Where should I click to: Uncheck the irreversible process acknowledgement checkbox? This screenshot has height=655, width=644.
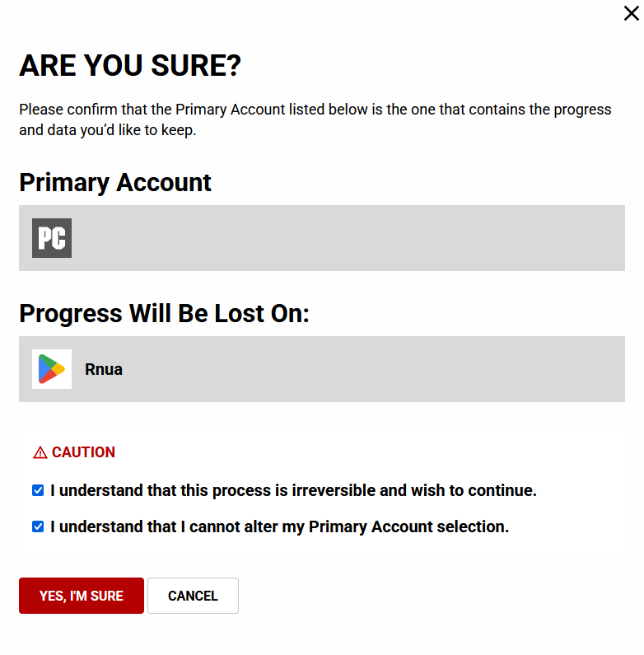click(38, 490)
